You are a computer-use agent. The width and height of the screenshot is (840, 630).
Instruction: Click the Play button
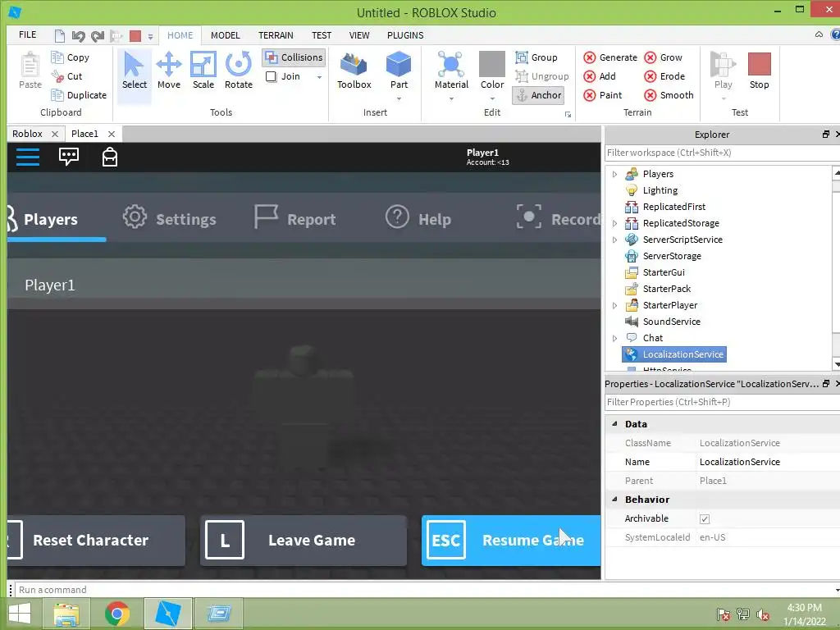point(723,71)
